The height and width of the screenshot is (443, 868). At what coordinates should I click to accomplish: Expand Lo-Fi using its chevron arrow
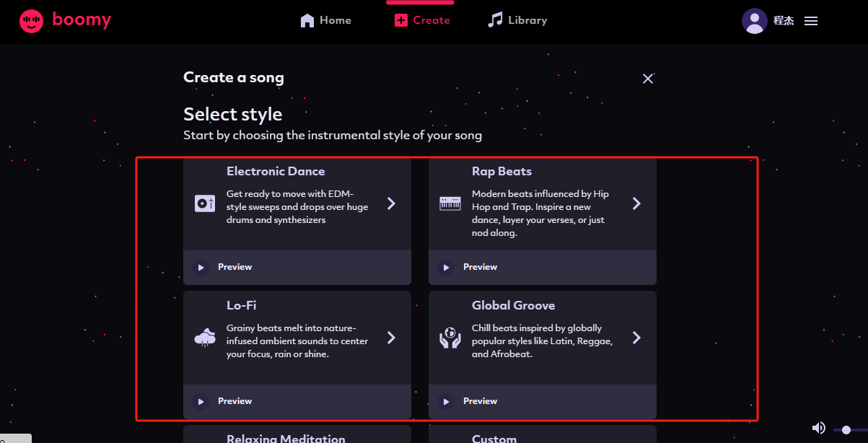coord(391,338)
